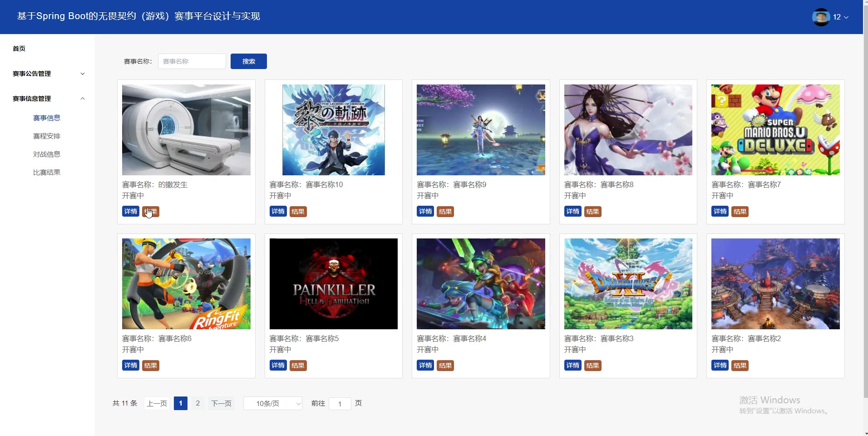Open the Ring Fit cover for 赛事名称6
Image resolution: width=868 pixels, height=436 pixels.
pos(186,284)
